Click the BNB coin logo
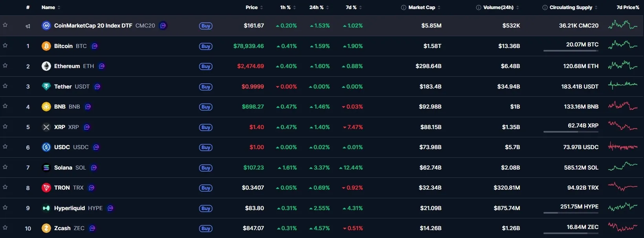This screenshot has height=238, width=644. pos(46,107)
